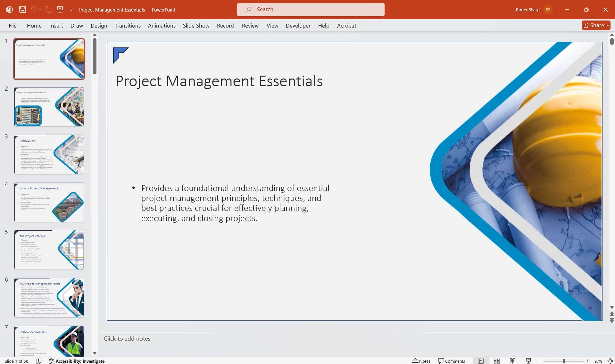Open the Comments pane
Viewport: 615px width, 364px height.
tap(452, 361)
